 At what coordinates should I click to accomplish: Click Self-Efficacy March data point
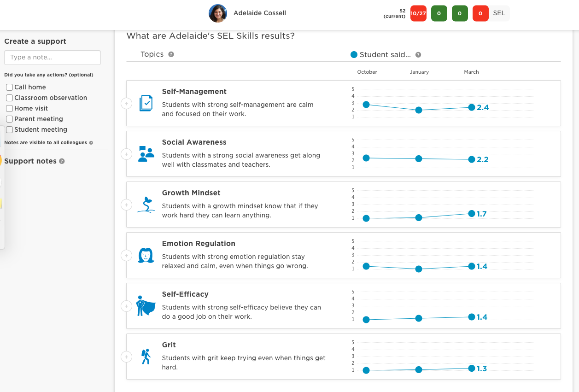click(472, 317)
